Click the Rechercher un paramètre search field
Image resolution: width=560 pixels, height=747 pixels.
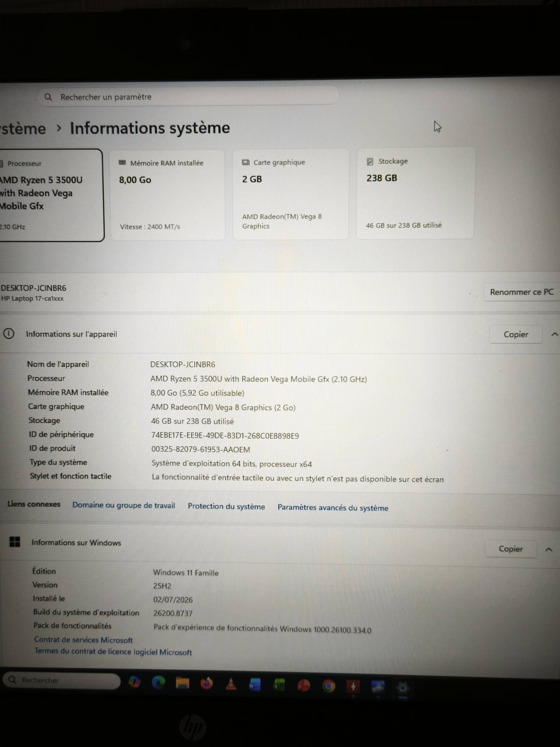[x=188, y=96]
